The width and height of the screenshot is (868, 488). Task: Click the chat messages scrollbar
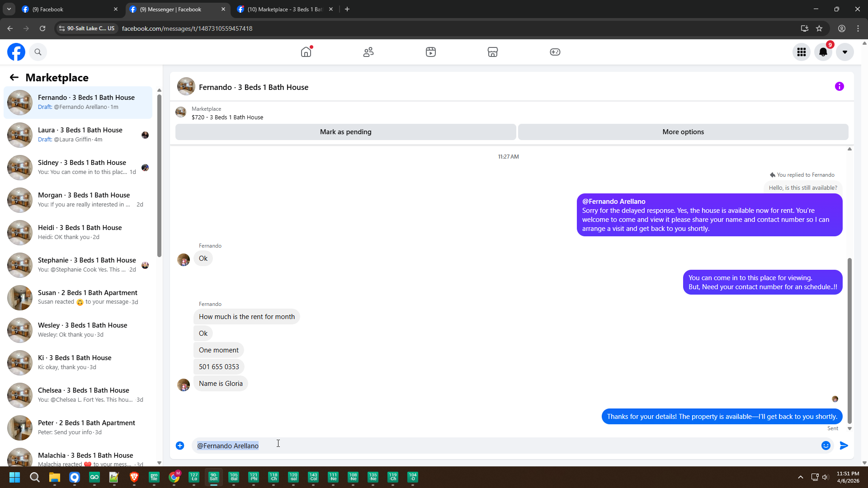pos(849,341)
